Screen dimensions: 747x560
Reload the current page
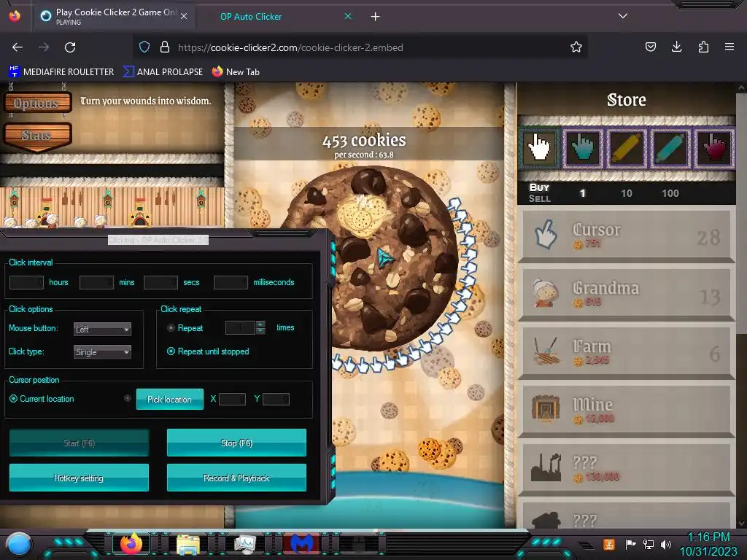[70, 47]
